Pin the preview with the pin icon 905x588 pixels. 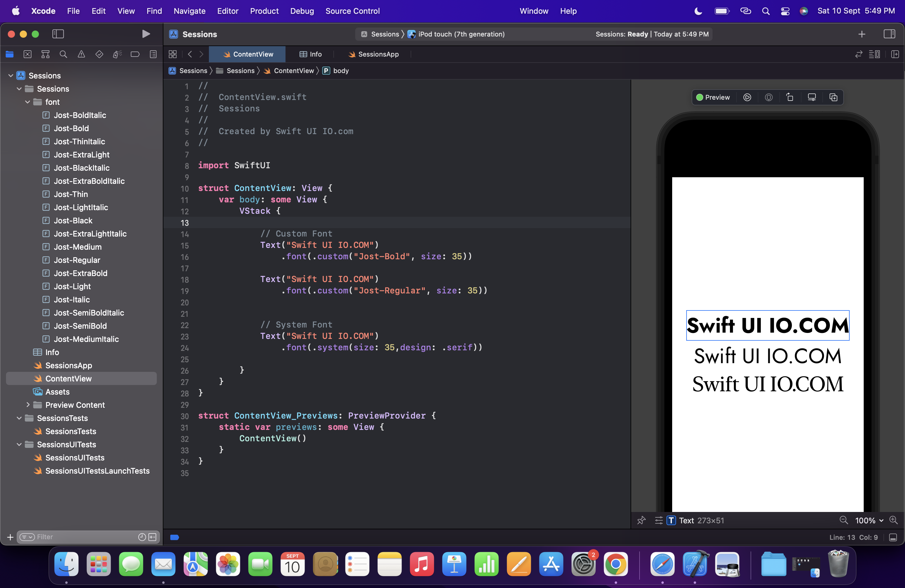coord(641,520)
